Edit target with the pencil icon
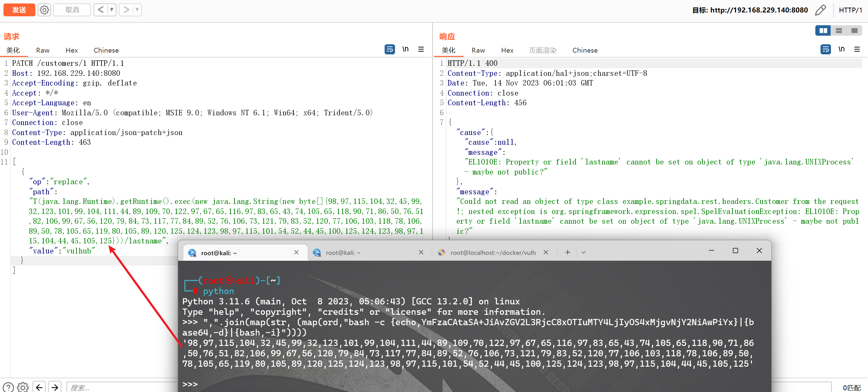 pos(820,10)
